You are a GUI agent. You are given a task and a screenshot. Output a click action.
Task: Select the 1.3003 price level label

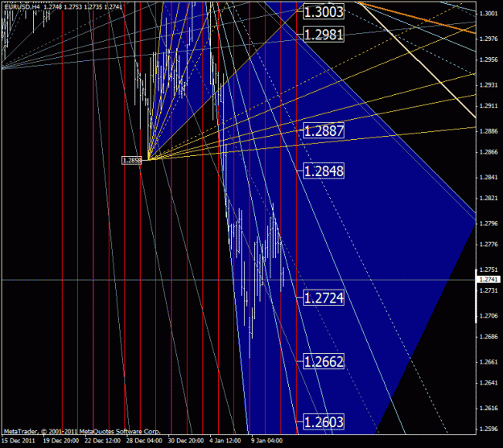point(324,12)
